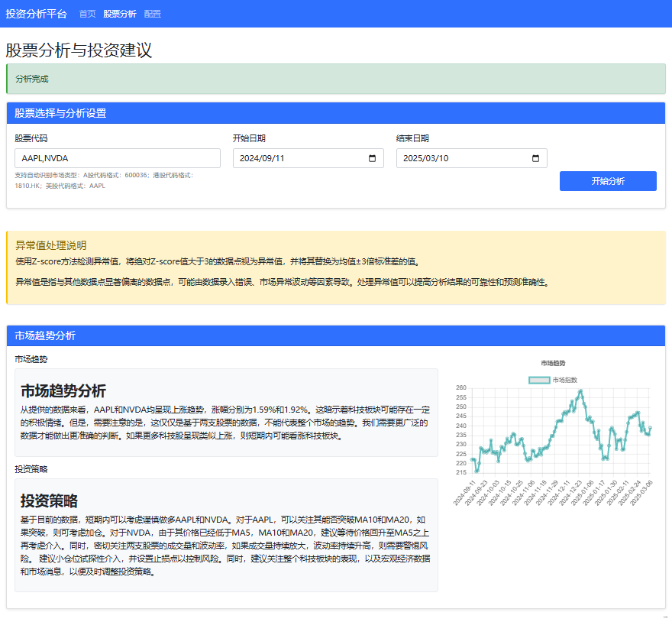Click the 分析完成 success alert banner
The image size is (672, 622).
click(335, 79)
